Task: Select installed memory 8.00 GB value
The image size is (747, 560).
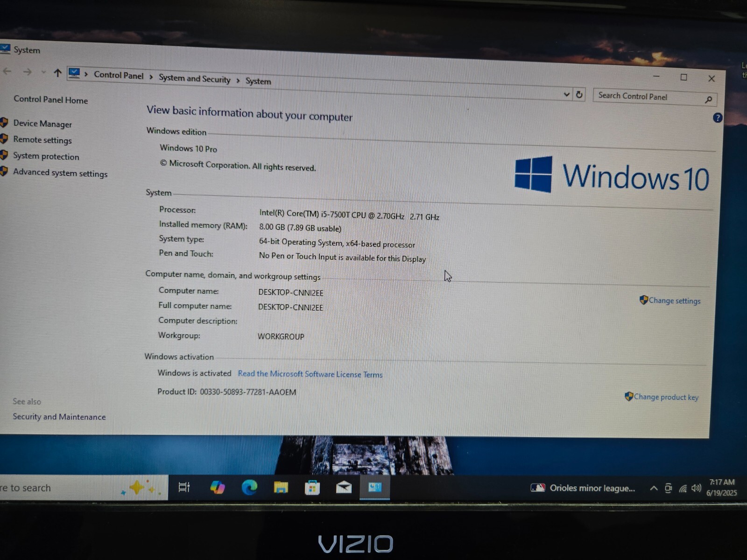Action: (x=300, y=228)
